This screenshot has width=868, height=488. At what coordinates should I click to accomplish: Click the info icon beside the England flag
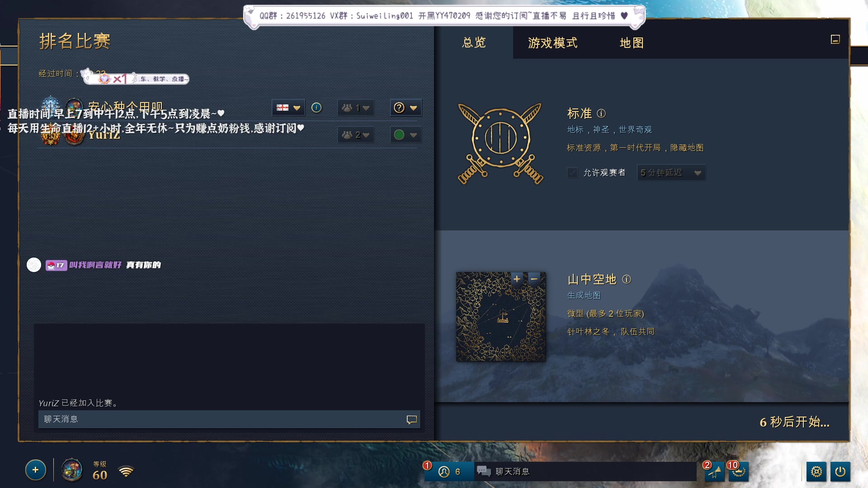[316, 108]
